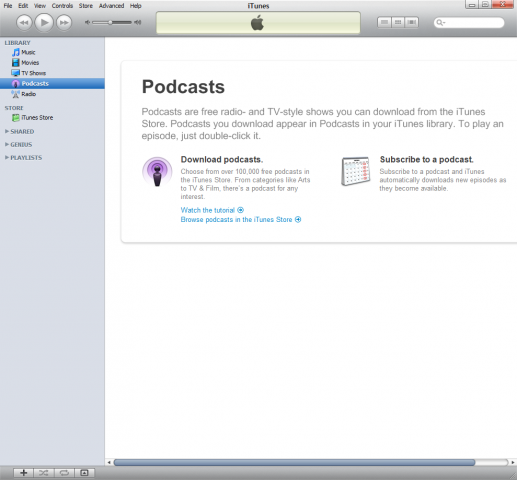Click the scroll right arrow
Screen dimensions: 517x480
coord(513,462)
